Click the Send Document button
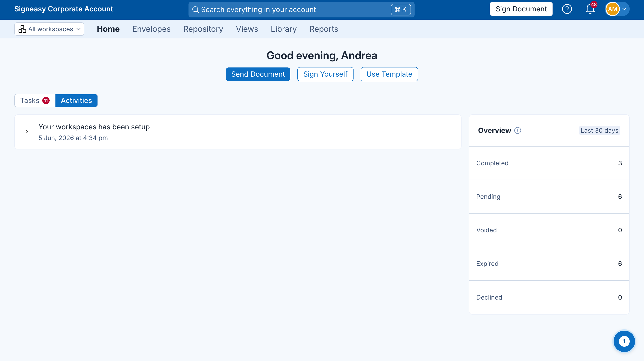Viewport: 644px width, 361px height. 258,74
